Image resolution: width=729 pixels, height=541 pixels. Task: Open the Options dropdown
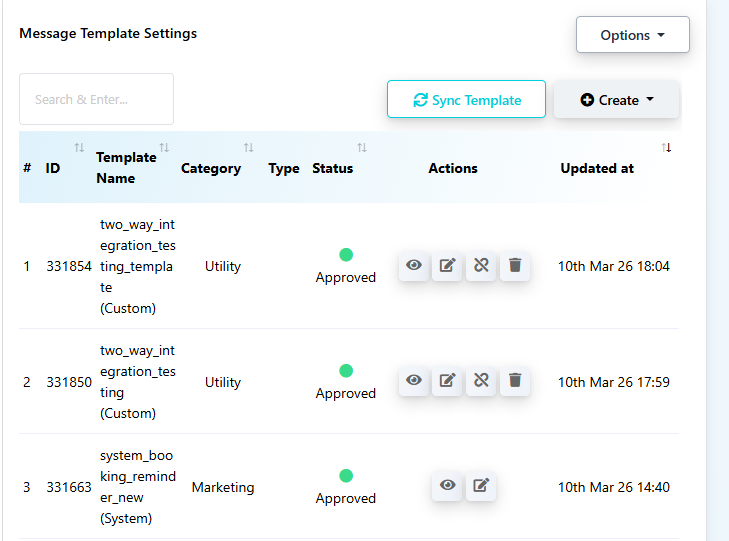pos(632,35)
